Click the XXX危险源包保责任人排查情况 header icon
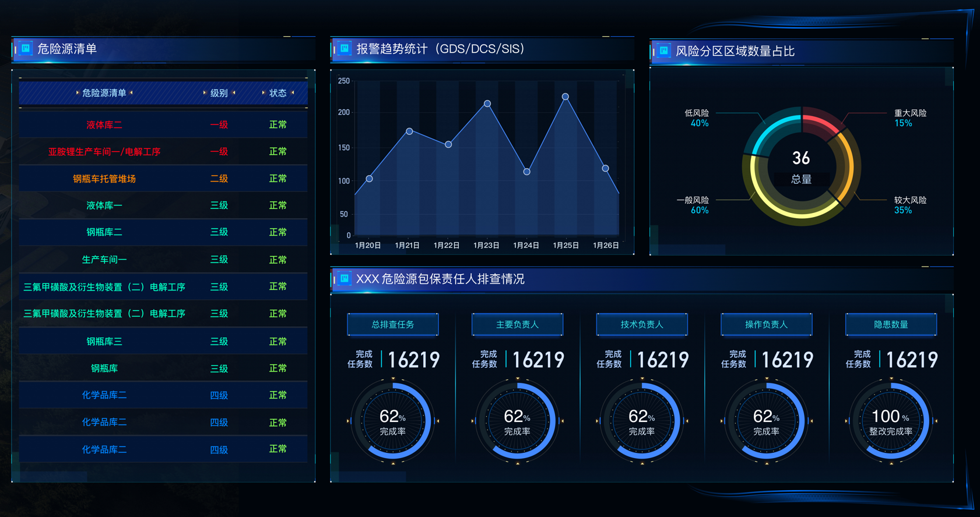Screen dimensions: 980x517 pyautogui.click(x=345, y=279)
